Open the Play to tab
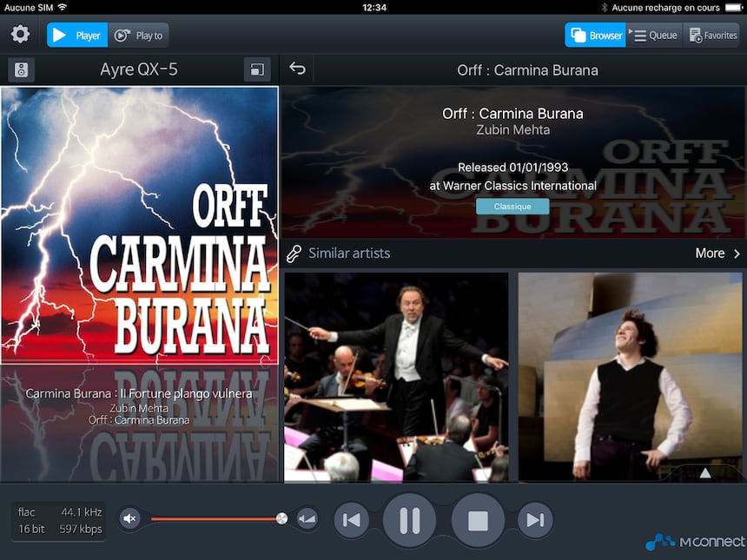 138,36
